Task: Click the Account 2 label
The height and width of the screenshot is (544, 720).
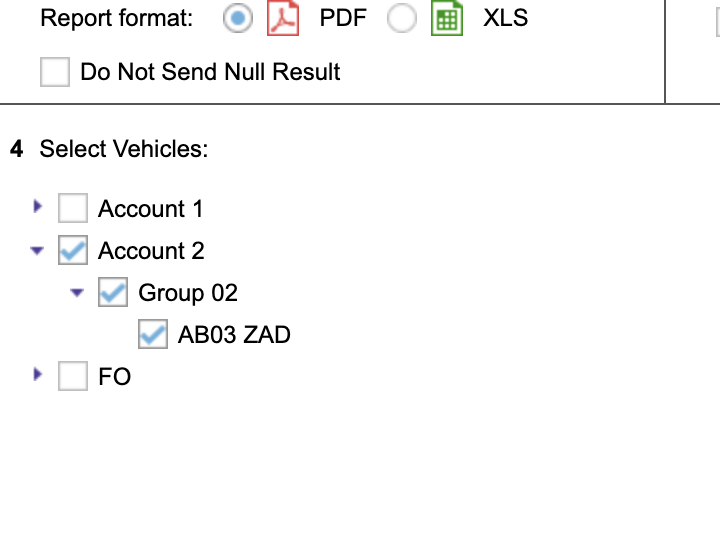Action: [151, 251]
